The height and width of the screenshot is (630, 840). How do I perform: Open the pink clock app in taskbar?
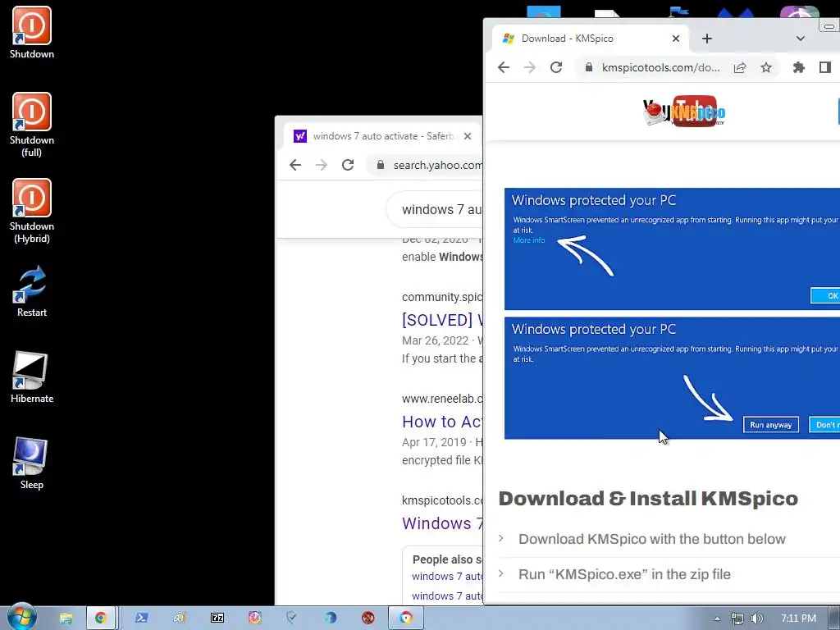(x=254, y=619)
